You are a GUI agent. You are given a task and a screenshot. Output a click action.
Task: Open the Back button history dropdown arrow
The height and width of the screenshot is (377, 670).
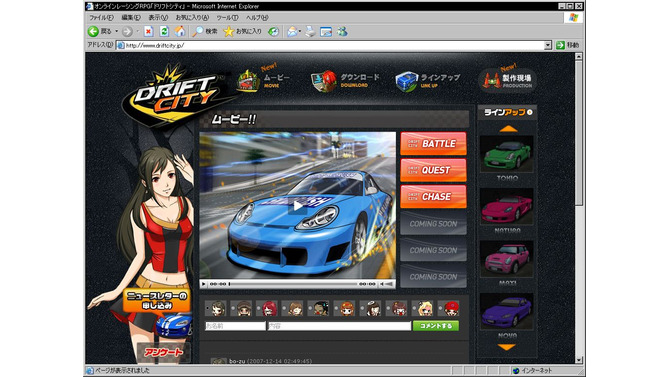pyautogui.click(x=116, y=32)
